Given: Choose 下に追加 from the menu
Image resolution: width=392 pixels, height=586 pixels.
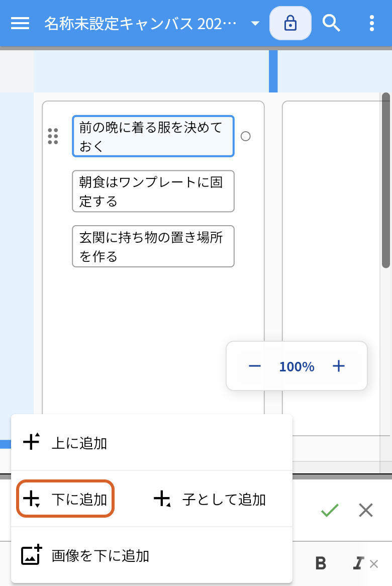Looking at the screenshot, I should (65, 499).
